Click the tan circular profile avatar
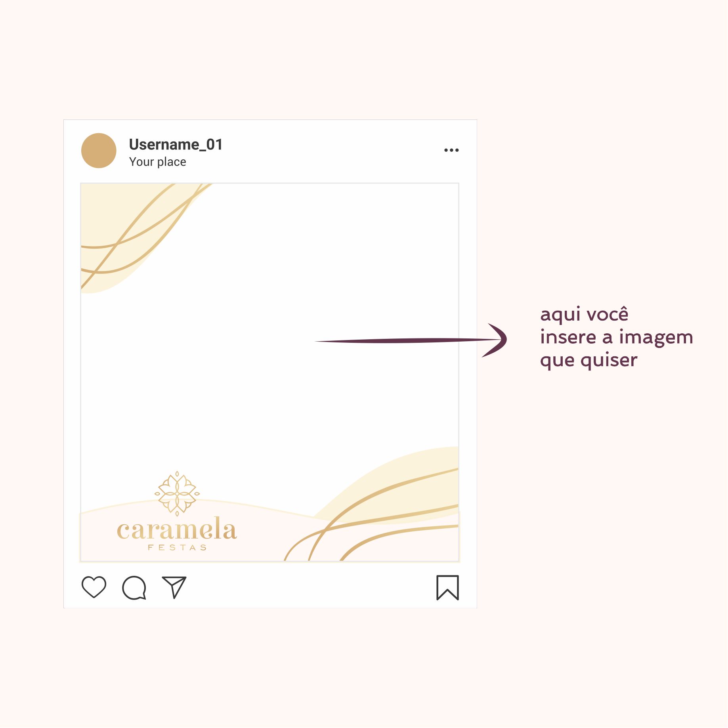The width and height of the screenshot is (728, 728). pos(99,151)
